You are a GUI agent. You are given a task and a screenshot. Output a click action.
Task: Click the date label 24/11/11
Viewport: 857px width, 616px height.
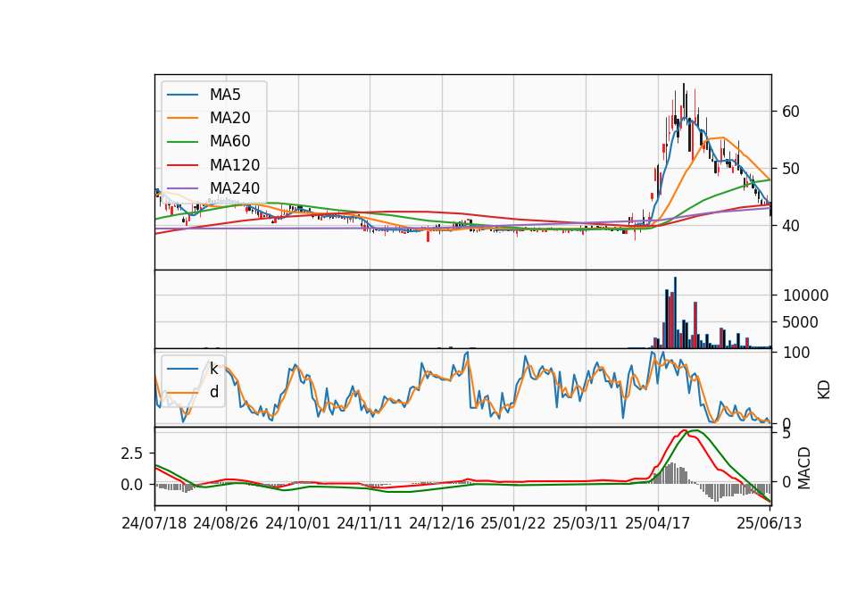[x=370, y=523]
